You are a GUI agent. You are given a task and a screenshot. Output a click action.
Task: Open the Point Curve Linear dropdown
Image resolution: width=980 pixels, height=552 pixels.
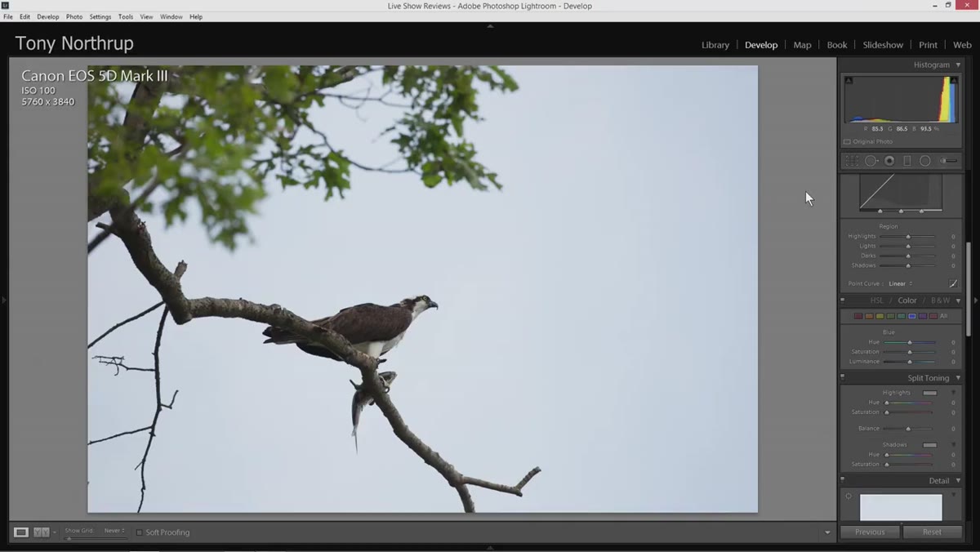[x=900, y=283]
